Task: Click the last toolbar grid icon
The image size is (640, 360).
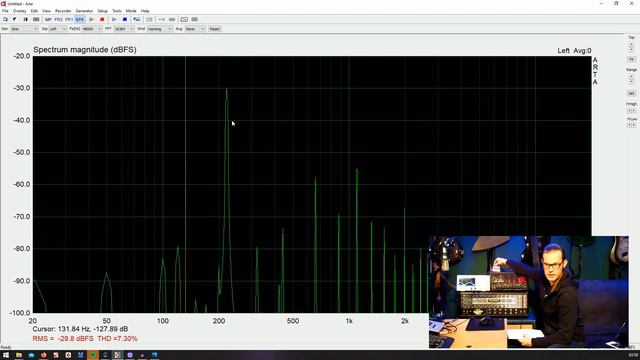Action: click(x=195, y=20)
